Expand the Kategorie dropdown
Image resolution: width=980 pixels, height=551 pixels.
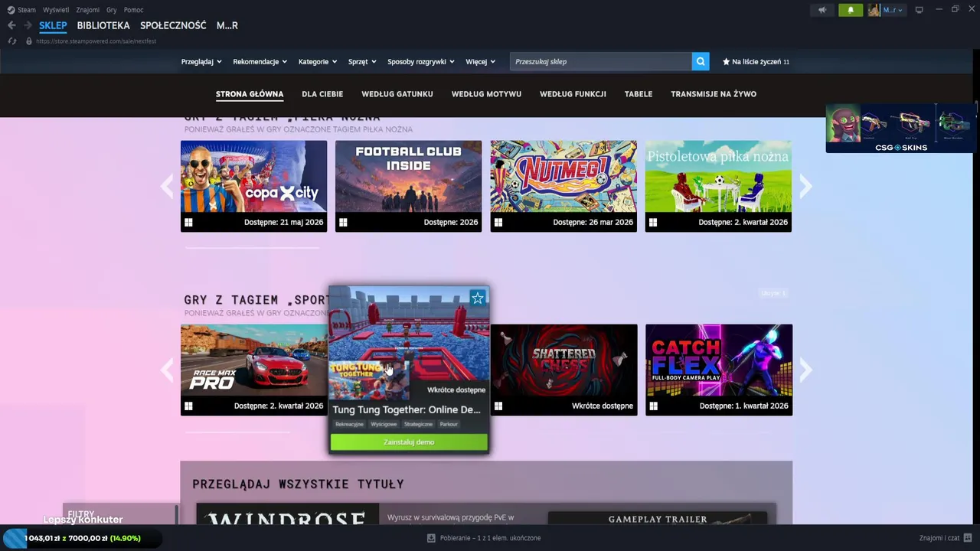pyautogui.click(x=318, y=62)
